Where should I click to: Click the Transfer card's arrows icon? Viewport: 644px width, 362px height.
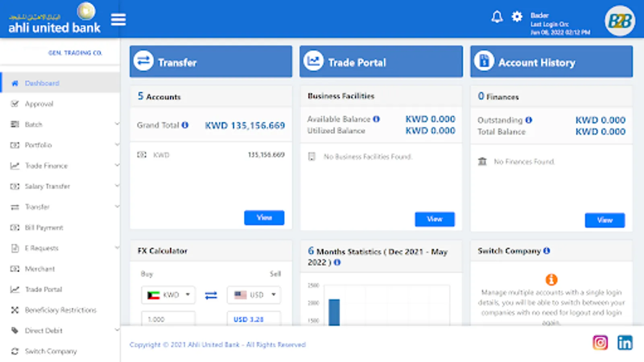pos(144,61)
